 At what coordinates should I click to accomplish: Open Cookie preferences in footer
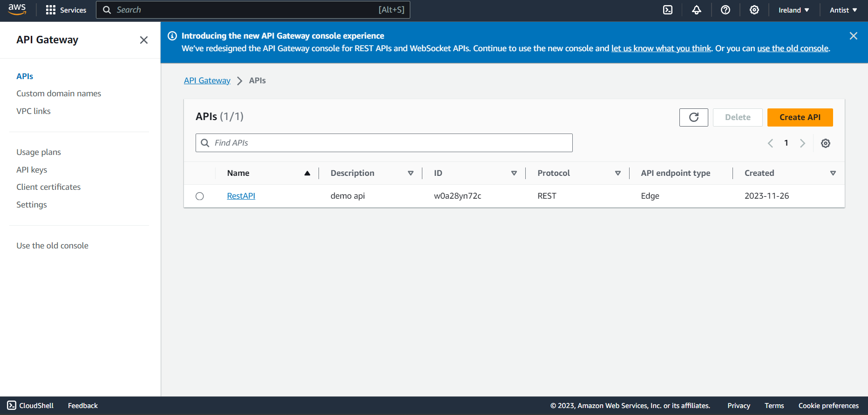point(828,406)
